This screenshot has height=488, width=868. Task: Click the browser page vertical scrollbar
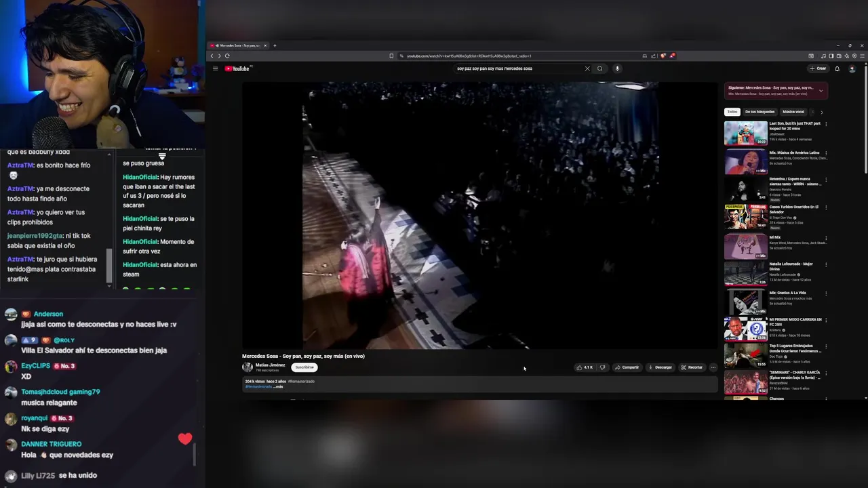click(865, 119)
